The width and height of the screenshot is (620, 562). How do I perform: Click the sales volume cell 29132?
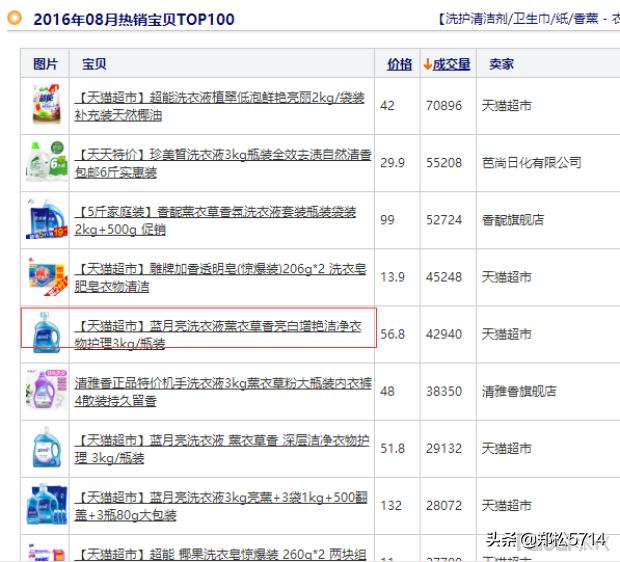tap(444, 448)
